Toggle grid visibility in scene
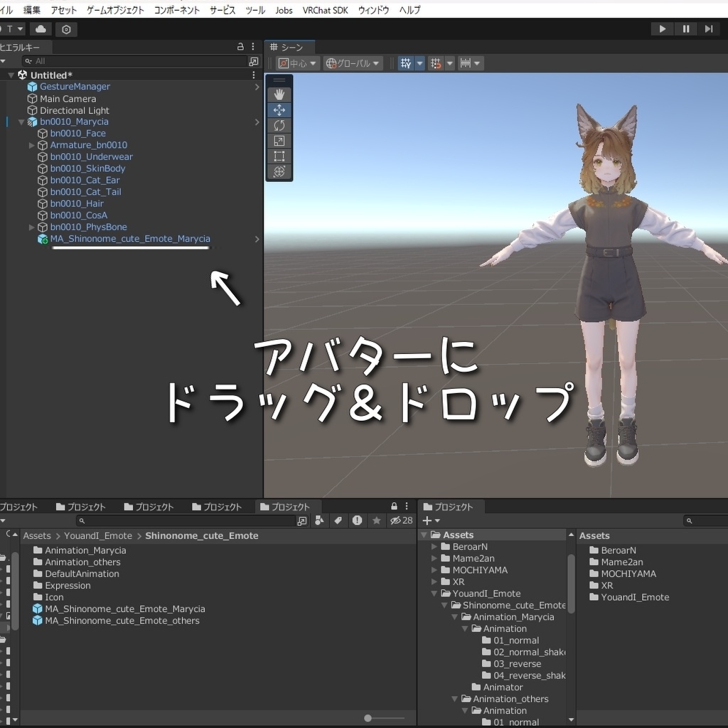 (x=406, y=63)
